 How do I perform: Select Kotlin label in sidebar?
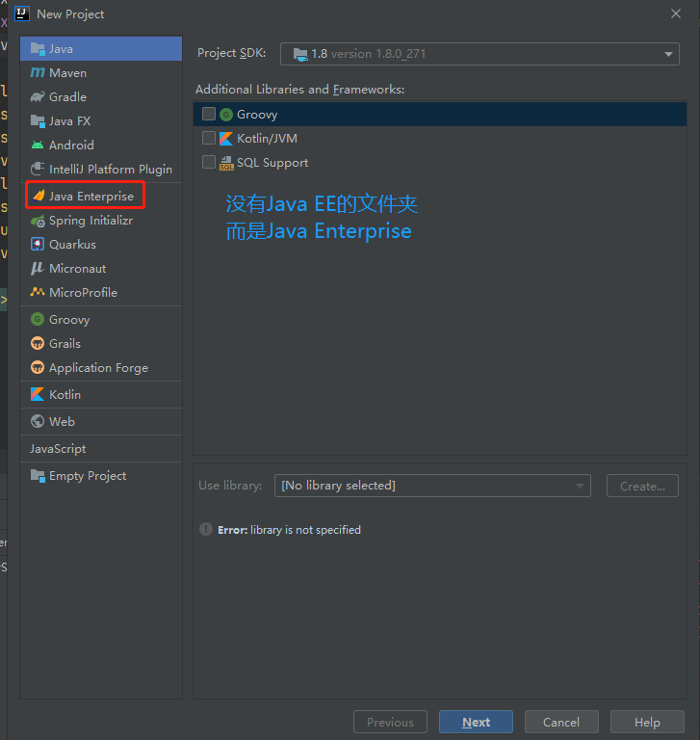click(65, 394)
